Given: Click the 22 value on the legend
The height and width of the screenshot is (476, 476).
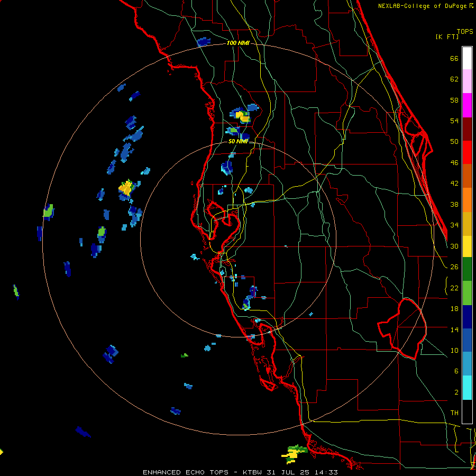Looking at the screenshot, I should [x=454, y=288].
